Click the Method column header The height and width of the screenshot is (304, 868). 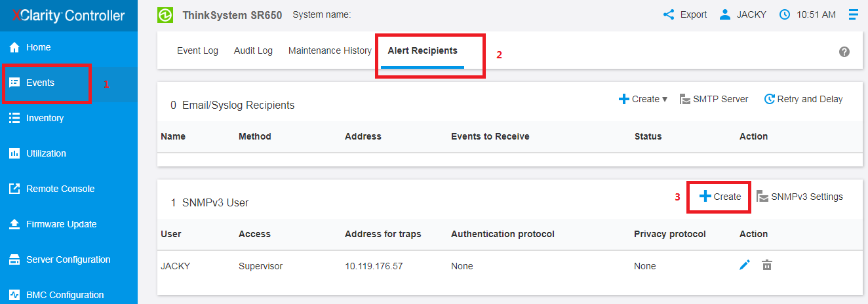[x=255, y=136]
